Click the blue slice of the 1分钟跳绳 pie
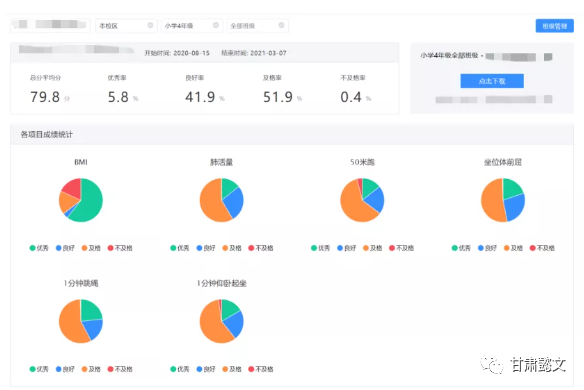The width and height of the screenshot is (584, 390). coord(93,329)
